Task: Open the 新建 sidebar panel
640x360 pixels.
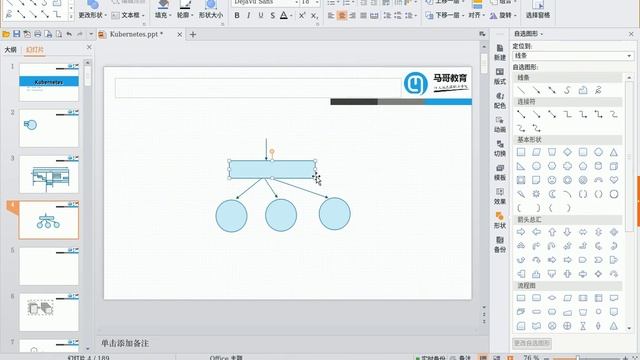Action: point(500,52)
